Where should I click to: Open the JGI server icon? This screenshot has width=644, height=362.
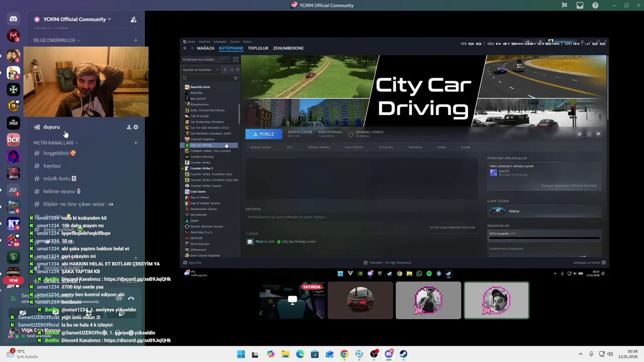pos(14,190)
